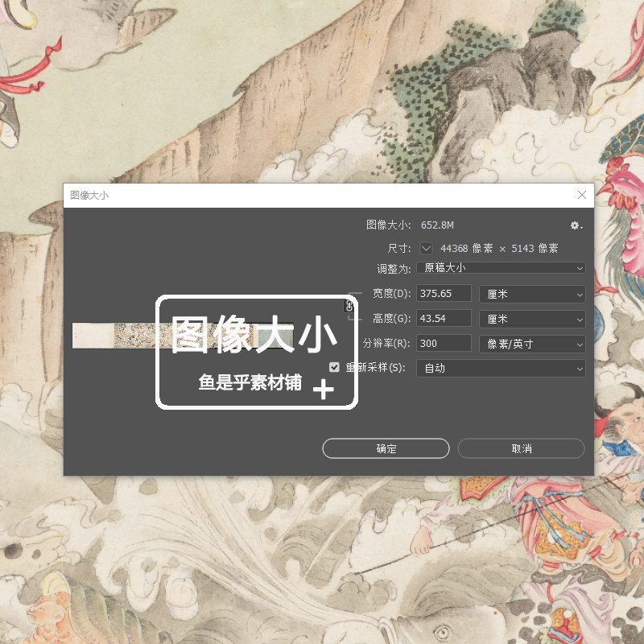Viewport: 644px width, 644px height.
Task: Open the height unit dropdown set to 厘米
Action: pos(531,319)
